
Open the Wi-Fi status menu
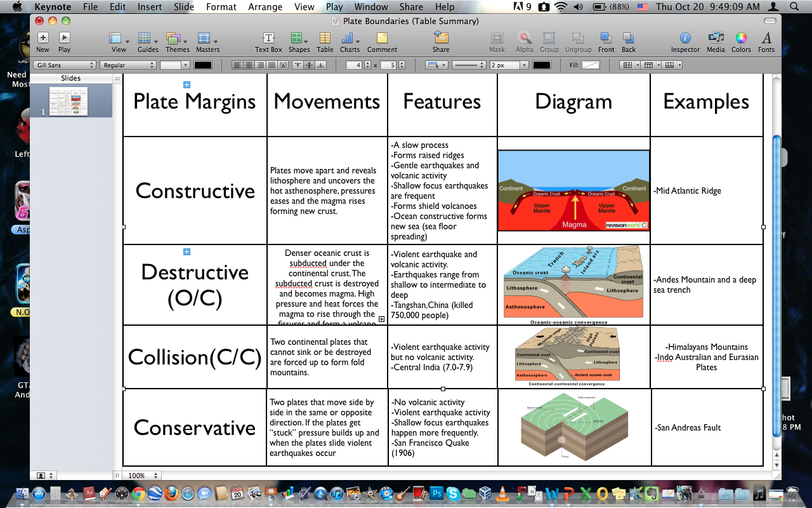pyautogui.click(x=561, y=7)
